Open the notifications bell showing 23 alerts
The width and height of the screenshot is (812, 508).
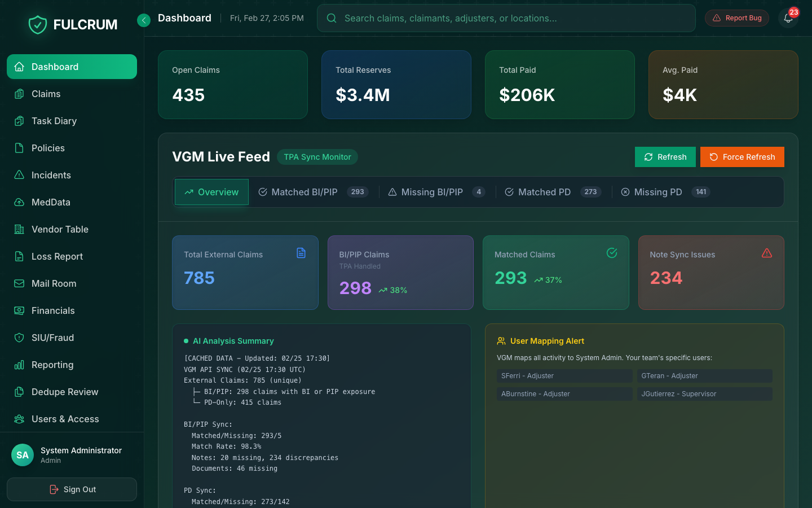pos(788,19)
